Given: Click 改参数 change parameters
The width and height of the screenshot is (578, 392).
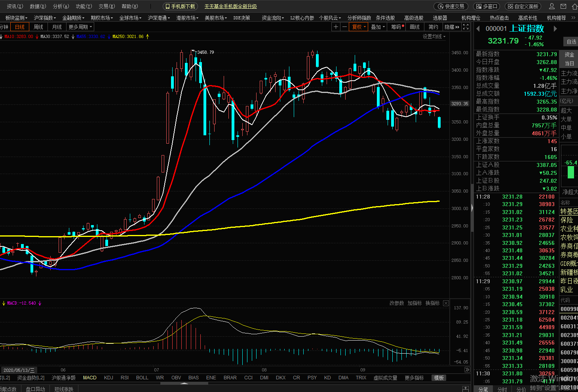Looking at the screenshot, I should 397,303.
